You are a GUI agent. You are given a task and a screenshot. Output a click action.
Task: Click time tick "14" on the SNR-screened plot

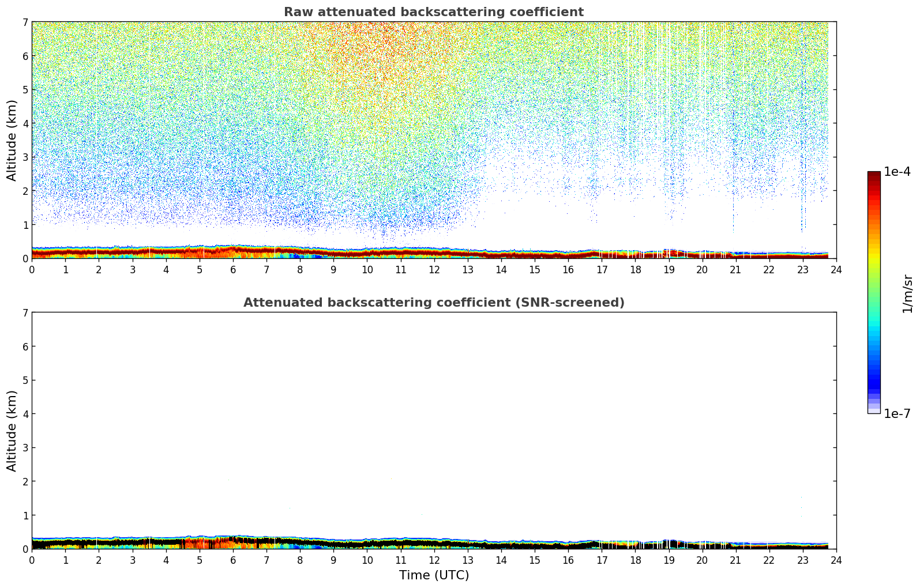[x=501, y=560]
